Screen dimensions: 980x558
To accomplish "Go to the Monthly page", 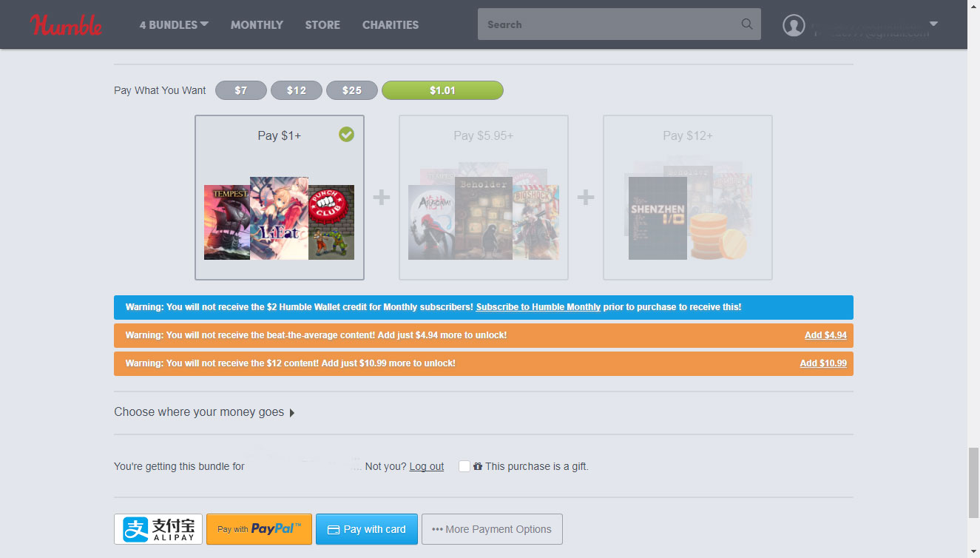I will point(257,24).
